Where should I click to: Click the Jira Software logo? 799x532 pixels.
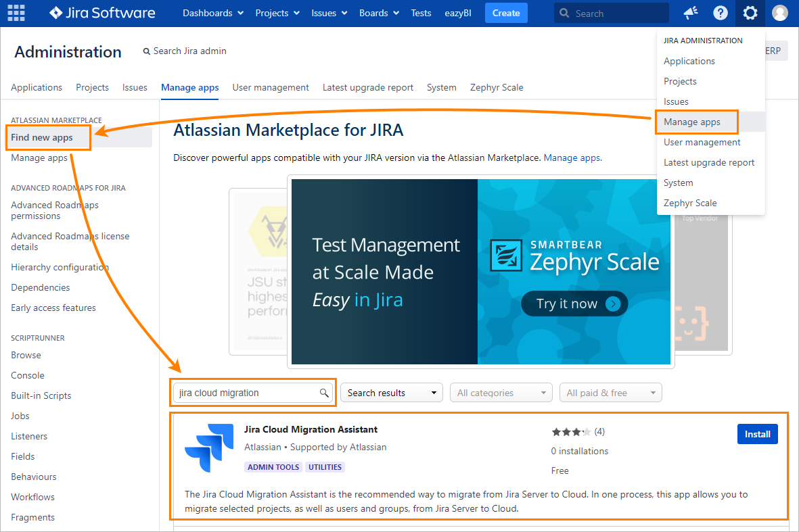[101, 13]
